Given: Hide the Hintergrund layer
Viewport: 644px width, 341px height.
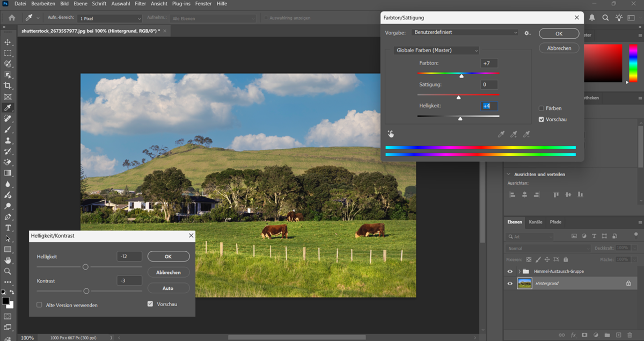Looking at the screenshot, I should click(509, 283).
